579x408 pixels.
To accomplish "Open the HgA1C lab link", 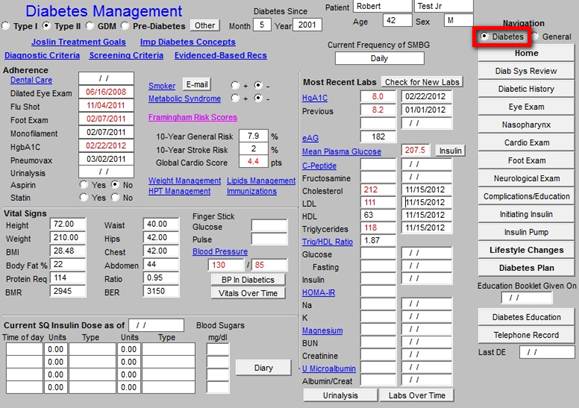I will click(x=315, y=98).
